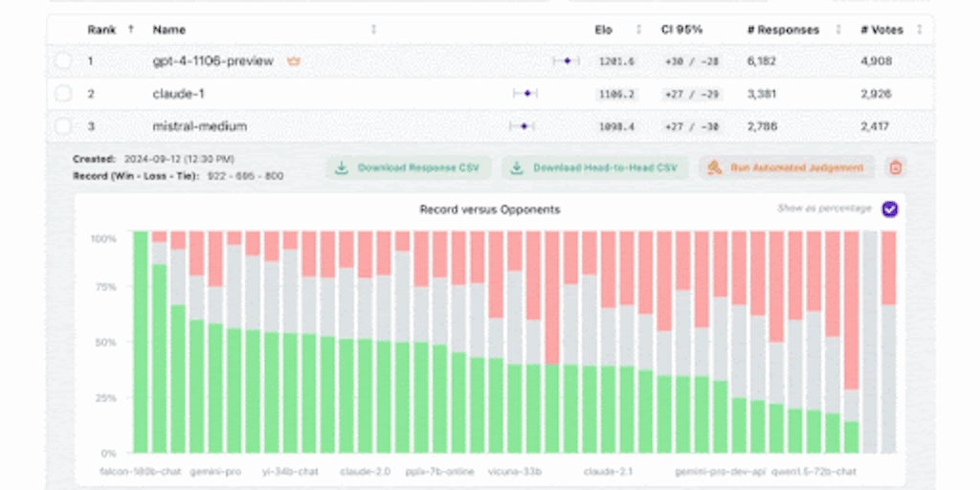This screenshot has width=980, height=490.
Task: Click the Elo confidence interval marker for claude-1
Action: point(525,94)
